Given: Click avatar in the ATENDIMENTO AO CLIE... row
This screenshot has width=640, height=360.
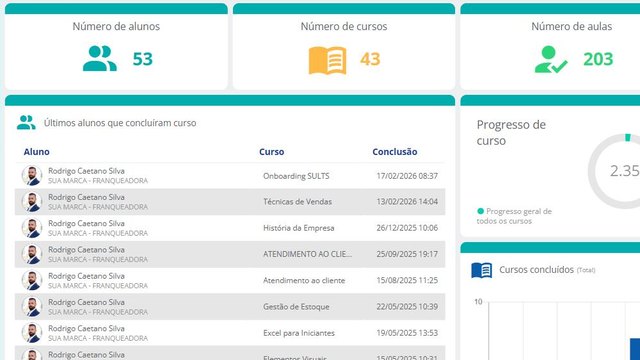Looking at the screenshot, I should coord(32,254).
